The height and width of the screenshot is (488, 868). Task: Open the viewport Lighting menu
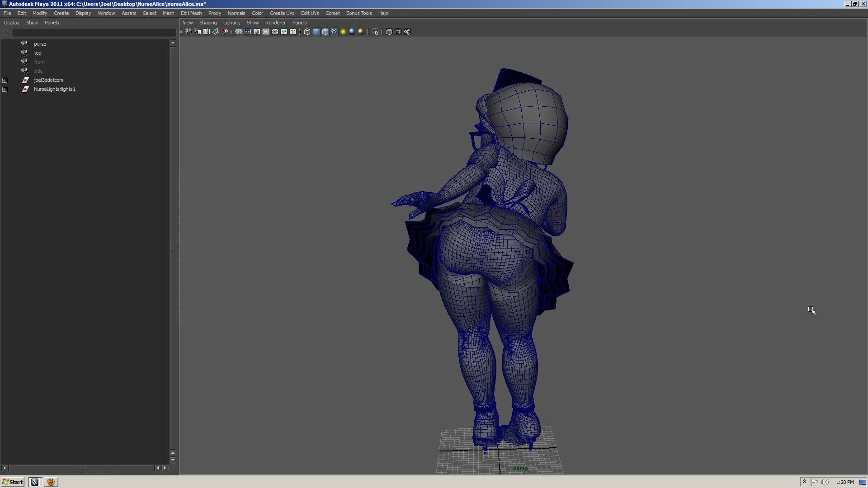click(231, 23)
